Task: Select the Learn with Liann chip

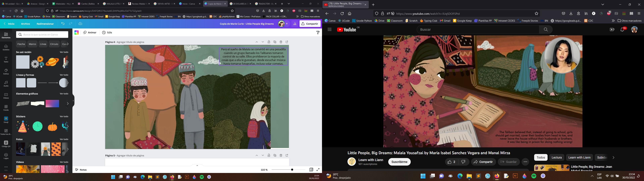Action: 579,158
